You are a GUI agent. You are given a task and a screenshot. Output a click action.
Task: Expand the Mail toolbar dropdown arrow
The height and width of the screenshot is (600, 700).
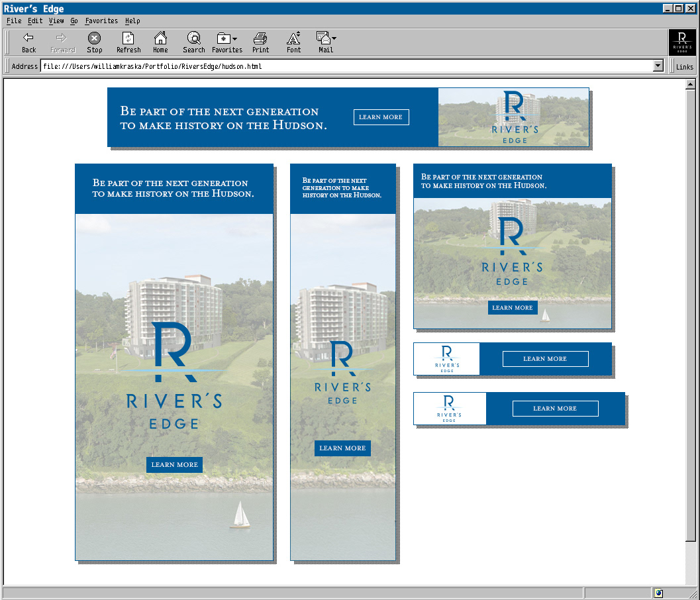coord(334,38)
